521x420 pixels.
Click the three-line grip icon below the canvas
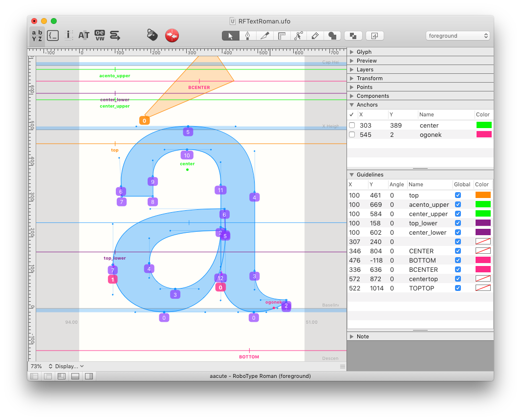pos(342,367)
